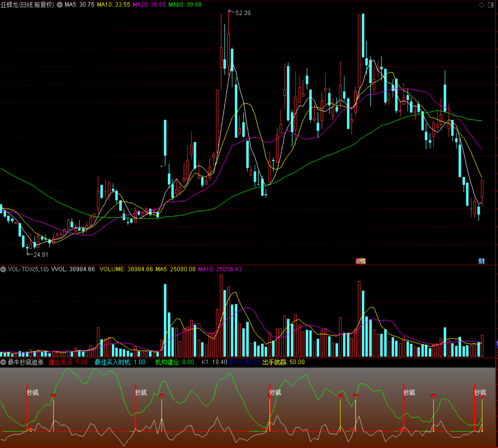The height and width of the screenshot is (448, 498).
Task: Click the MA5: 30.75 label
Action: coord(79,5)
